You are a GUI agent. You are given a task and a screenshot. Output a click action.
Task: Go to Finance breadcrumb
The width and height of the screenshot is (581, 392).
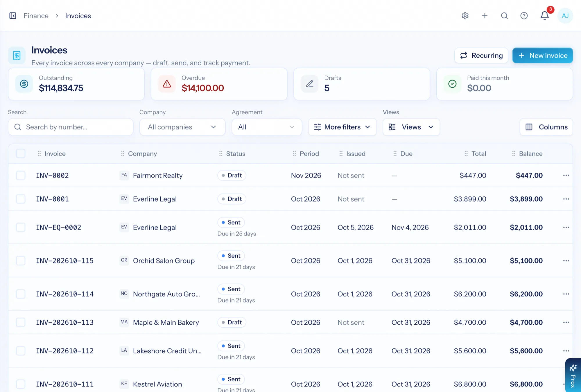(36, 16)
